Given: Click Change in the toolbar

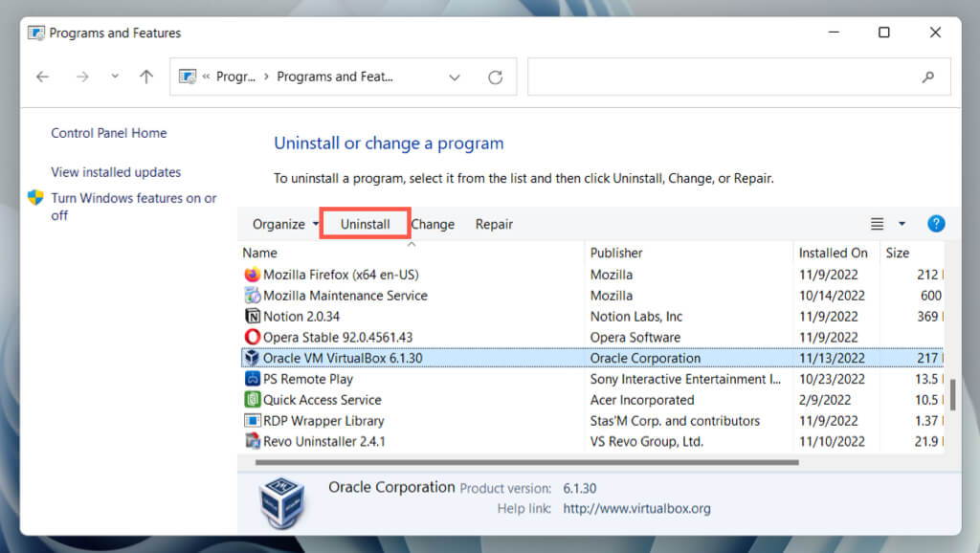Looking at the screenshot, I should click(x=433, y=224).
